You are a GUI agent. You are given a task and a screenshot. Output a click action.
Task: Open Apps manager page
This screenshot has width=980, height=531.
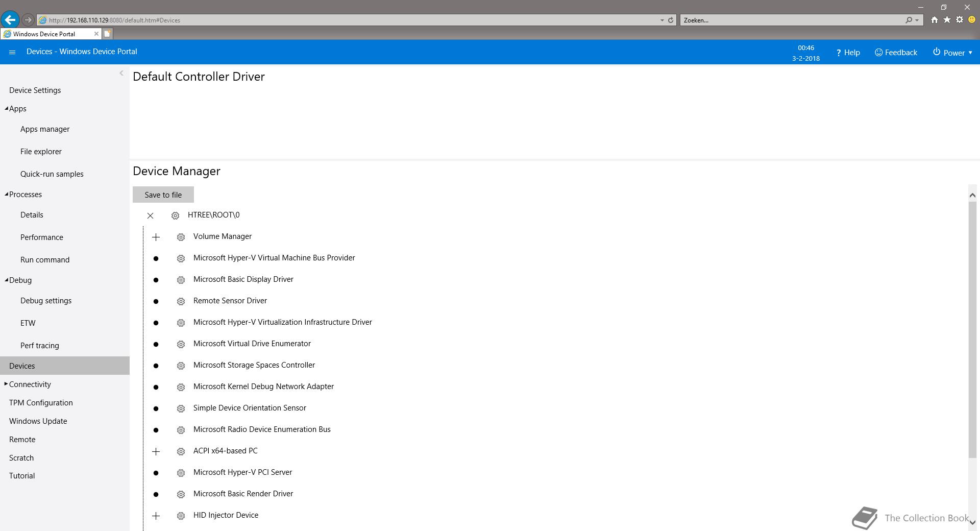pyautogui.click(x=45, y=129)
